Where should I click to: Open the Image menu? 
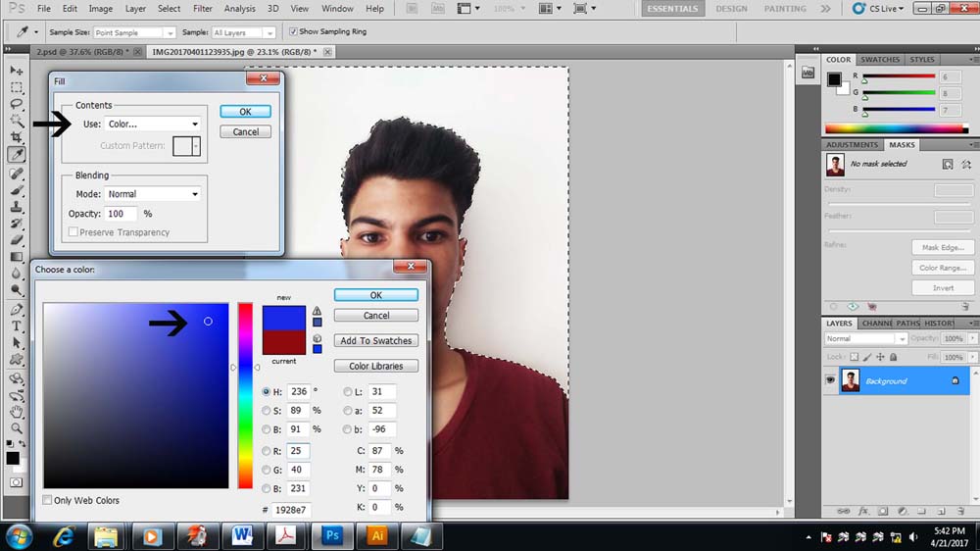(x=101, y=9)
